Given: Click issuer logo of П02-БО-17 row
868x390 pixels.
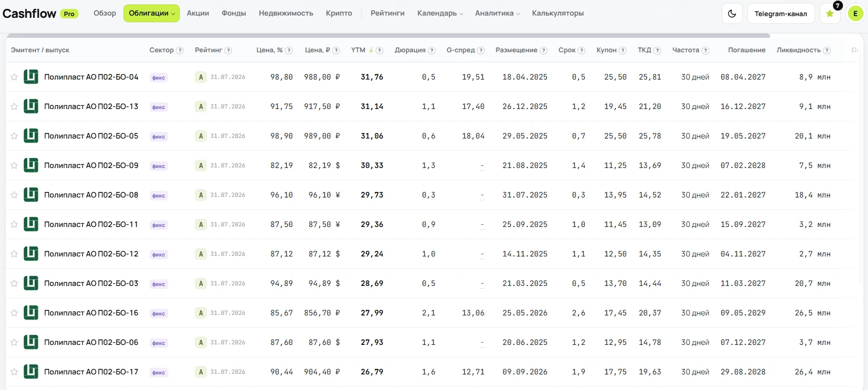Looking at the screenshot, I should pyautogui.click(x=31, y=372).
